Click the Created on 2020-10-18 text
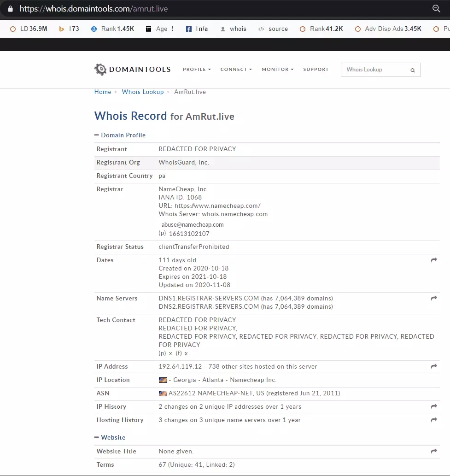This screenshot has width=450, height=476. click(x=193, y=268)
